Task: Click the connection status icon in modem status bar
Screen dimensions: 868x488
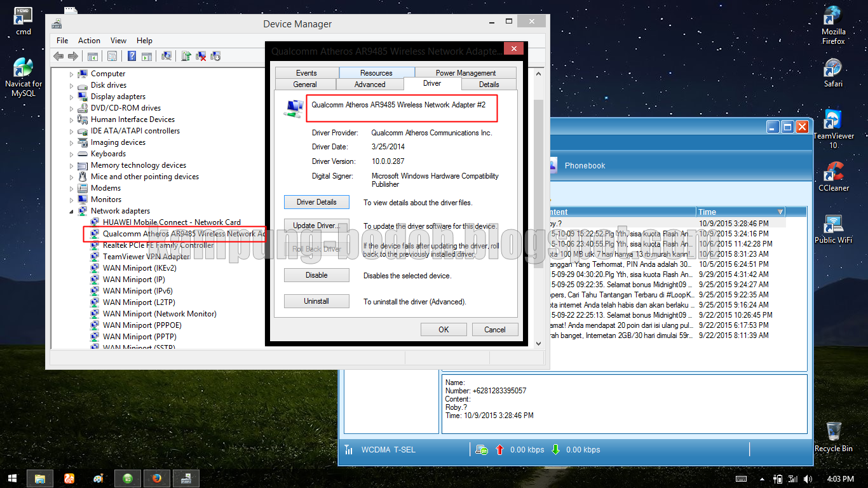Action: point(482,450)
